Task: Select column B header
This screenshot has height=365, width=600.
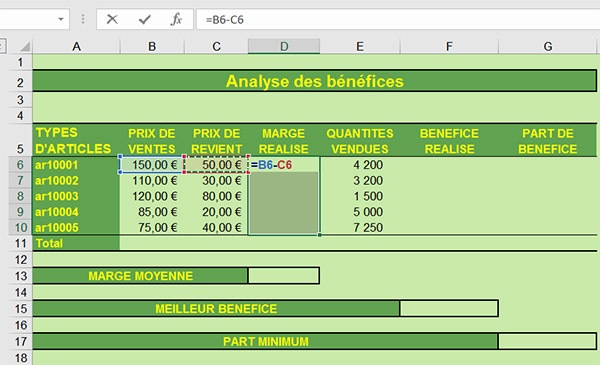Action: tap(152, 46)
